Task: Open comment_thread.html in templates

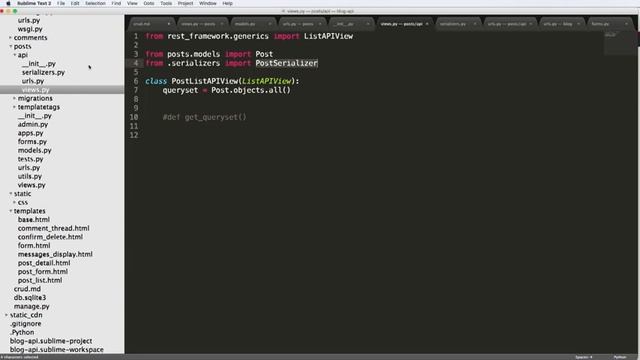Action: (53, 228)
